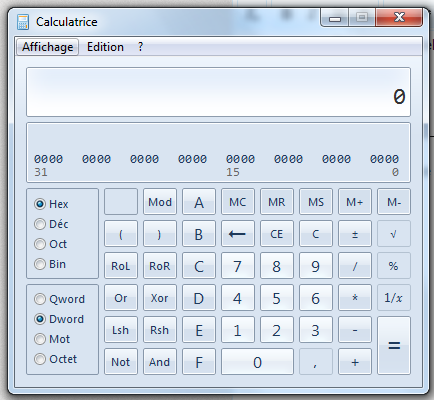
Task: Click the decimal comma button
Action: click(x=316, y=362)
